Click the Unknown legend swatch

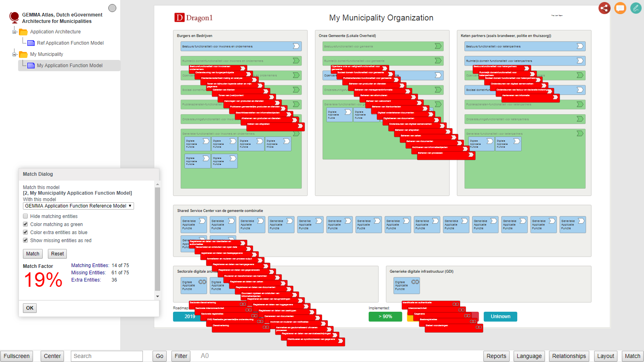(x=500, y=317)
